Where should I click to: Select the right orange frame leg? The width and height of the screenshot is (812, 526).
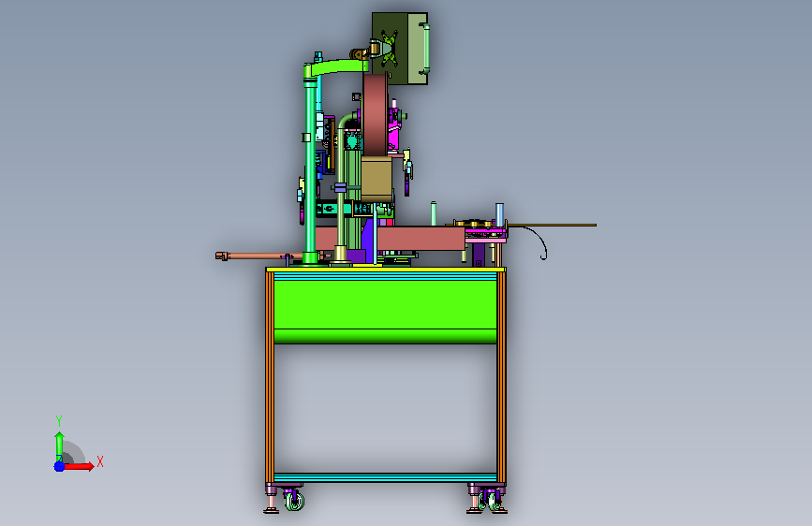tap(501, 377)
